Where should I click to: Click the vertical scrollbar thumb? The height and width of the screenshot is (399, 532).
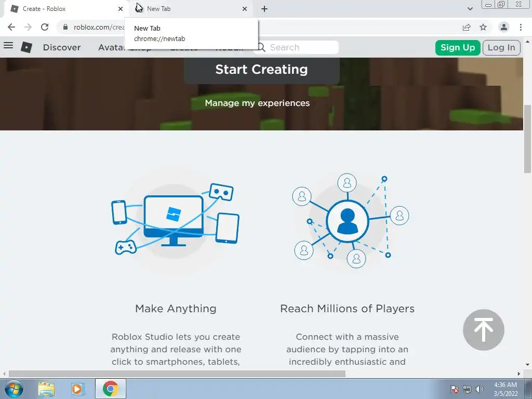point(528,139)
